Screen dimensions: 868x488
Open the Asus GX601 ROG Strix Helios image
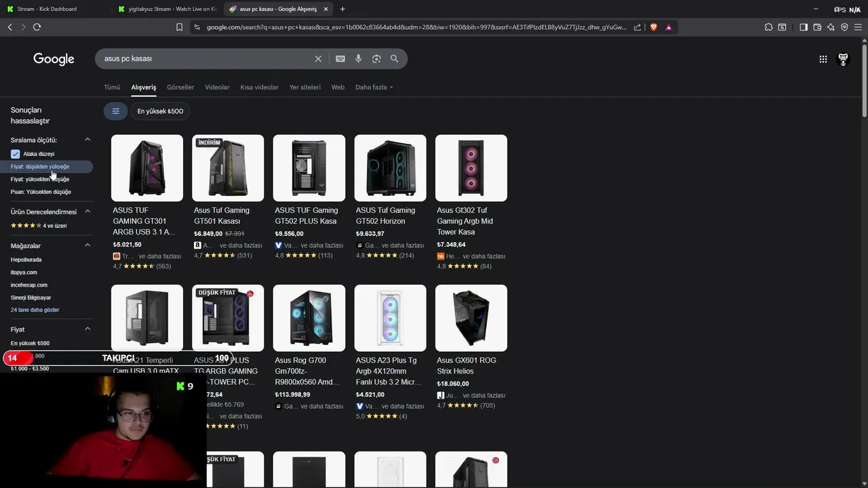tap(471, 317)
